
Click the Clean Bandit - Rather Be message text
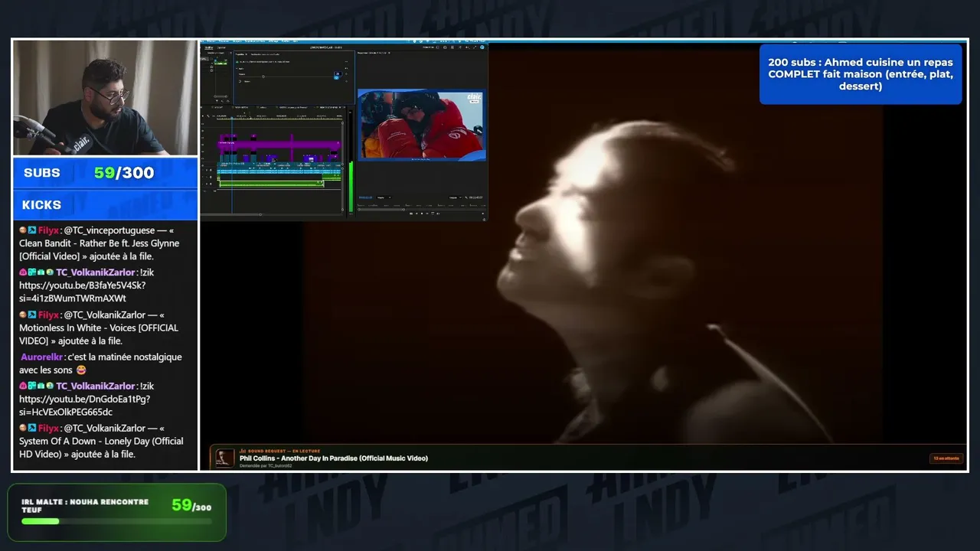tap(100, 243)
